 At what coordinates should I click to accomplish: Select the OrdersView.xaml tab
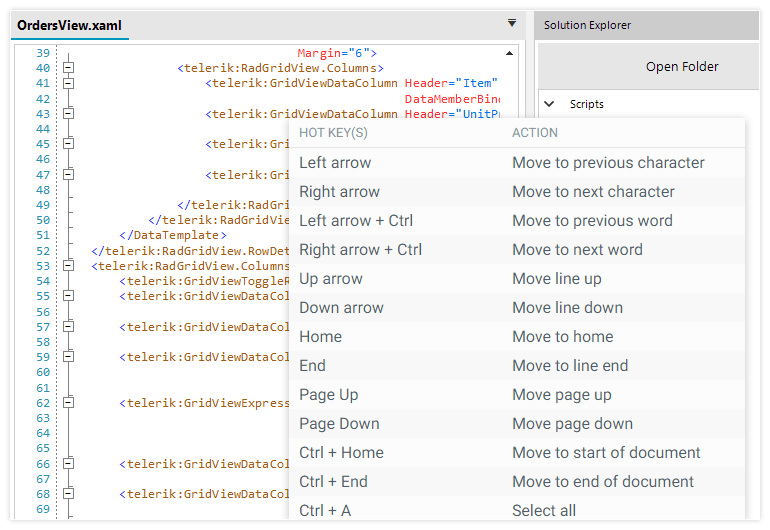pyautogui.click(x=69, y=26)
